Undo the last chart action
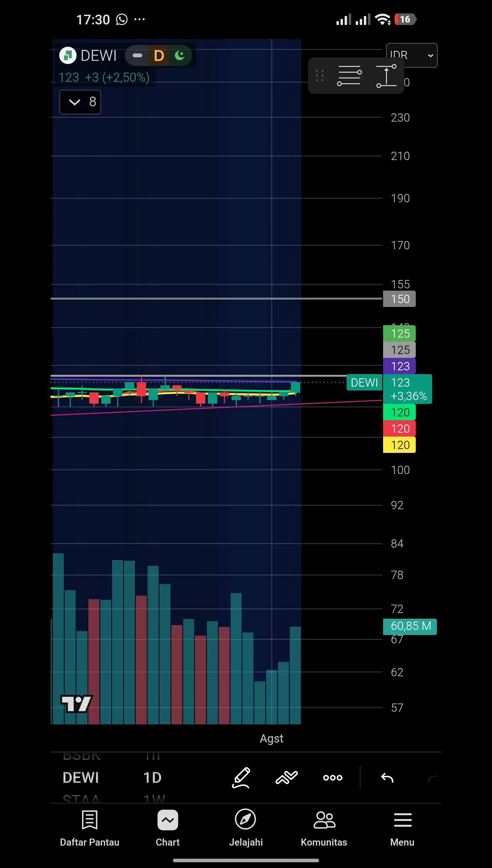 [387, 778]
